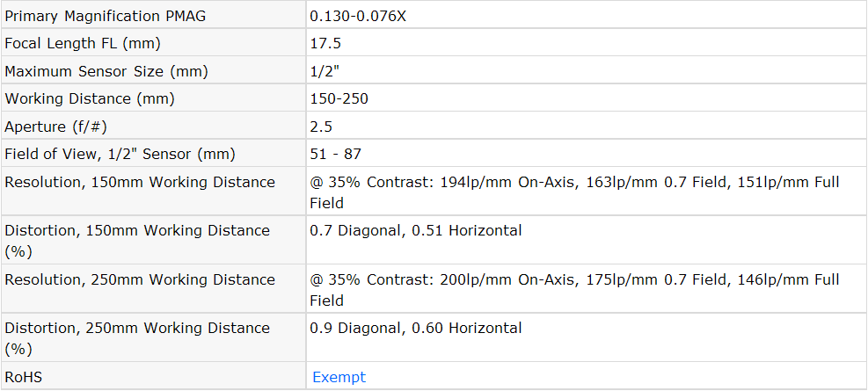Select the 0.9 Diagonal, 0.60 Horizontal value
The height and width of the screenshot is (391, 868).
415,328
